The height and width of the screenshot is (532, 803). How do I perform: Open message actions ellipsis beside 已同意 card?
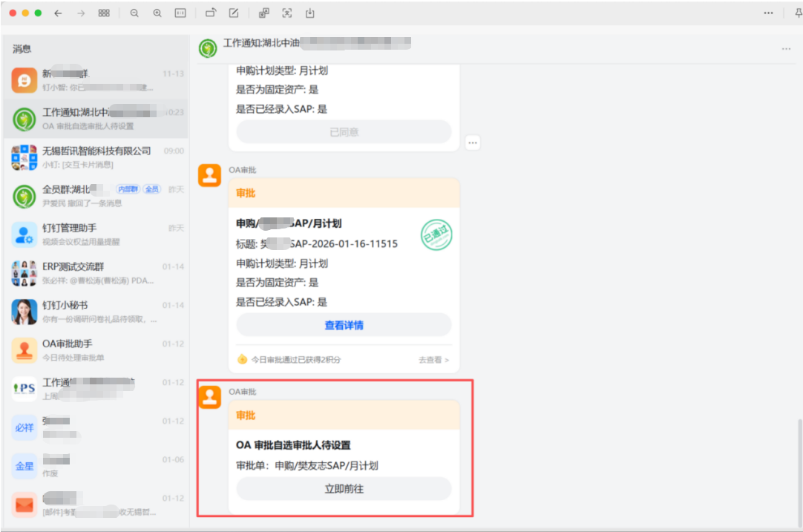click(473, 142)
